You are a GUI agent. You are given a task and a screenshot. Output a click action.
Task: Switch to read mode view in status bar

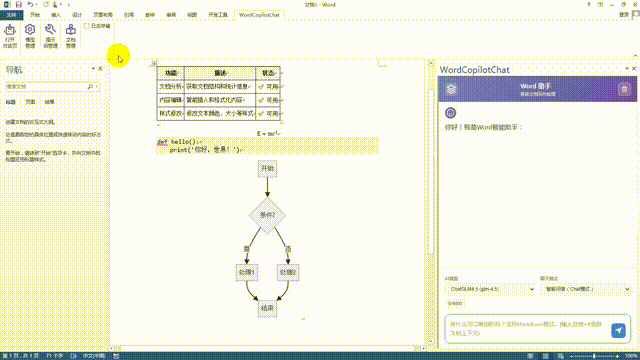(530, 356)
